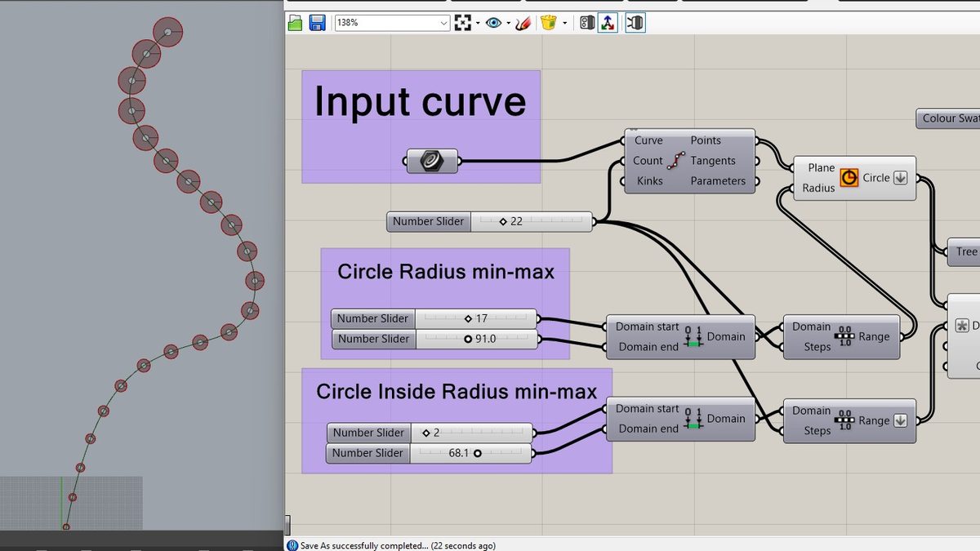
Task: Click the Number Slider label for value 17
Action: tap(373, 318)
